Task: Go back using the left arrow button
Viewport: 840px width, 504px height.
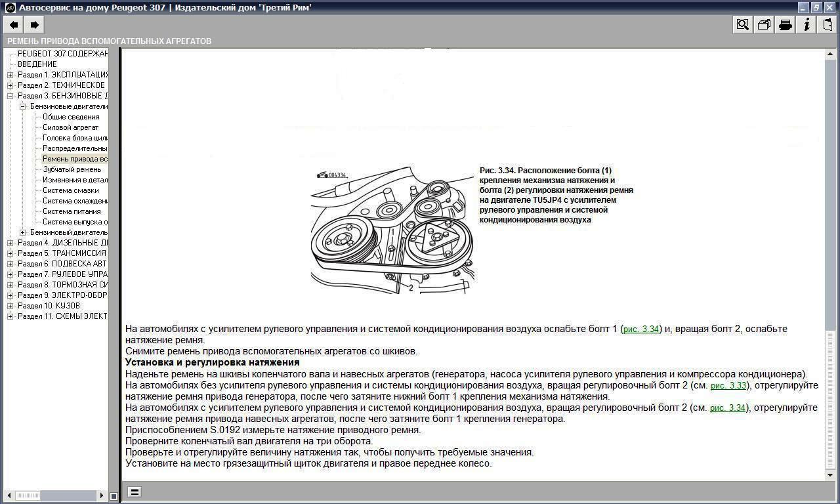Action: (14, 25)
